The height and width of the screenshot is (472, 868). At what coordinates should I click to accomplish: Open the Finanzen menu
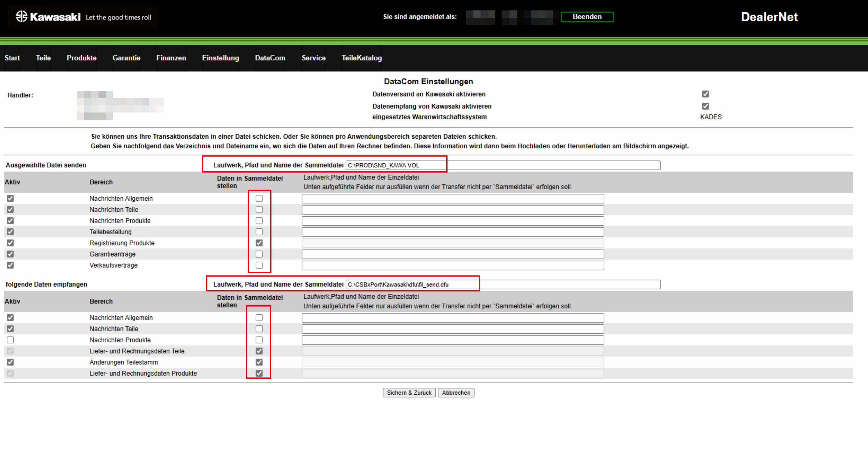(171, 58)
